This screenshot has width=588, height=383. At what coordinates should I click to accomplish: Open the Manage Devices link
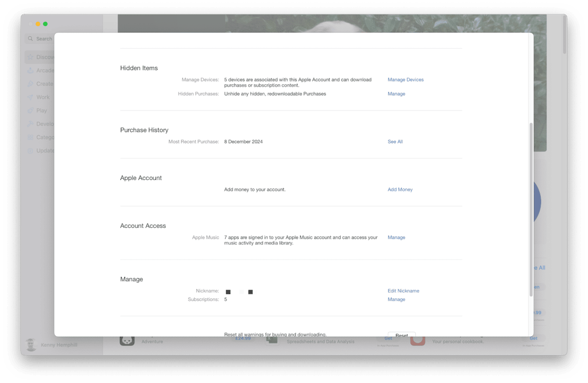coord(405,80)
